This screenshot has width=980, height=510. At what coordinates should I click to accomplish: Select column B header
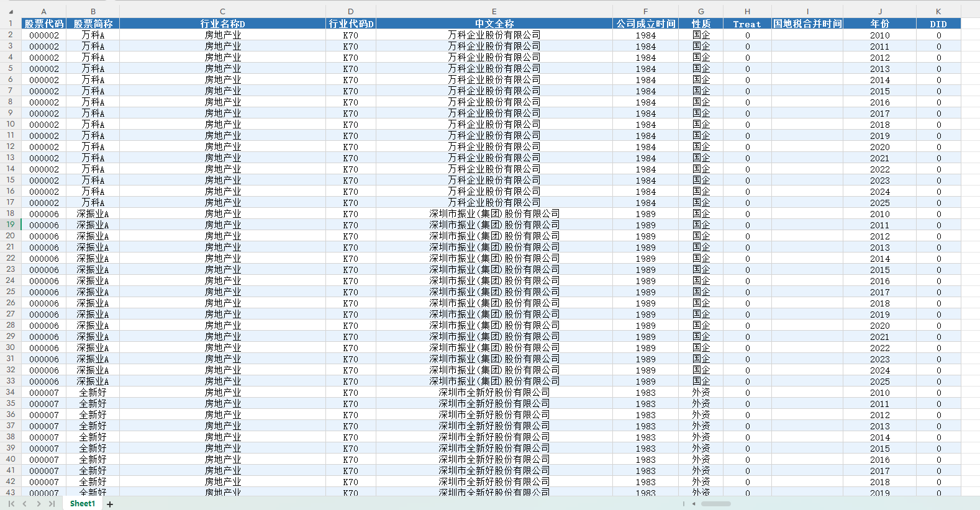pos(93,11)
